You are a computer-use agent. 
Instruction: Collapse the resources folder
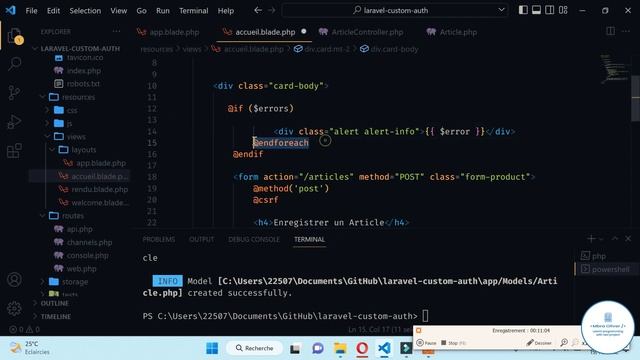(x=78, y=97)
